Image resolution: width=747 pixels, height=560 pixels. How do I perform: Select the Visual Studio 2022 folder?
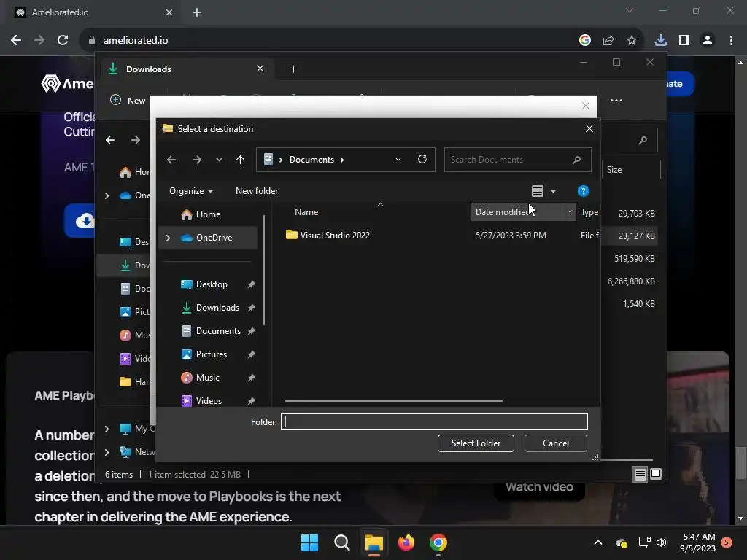335,236
